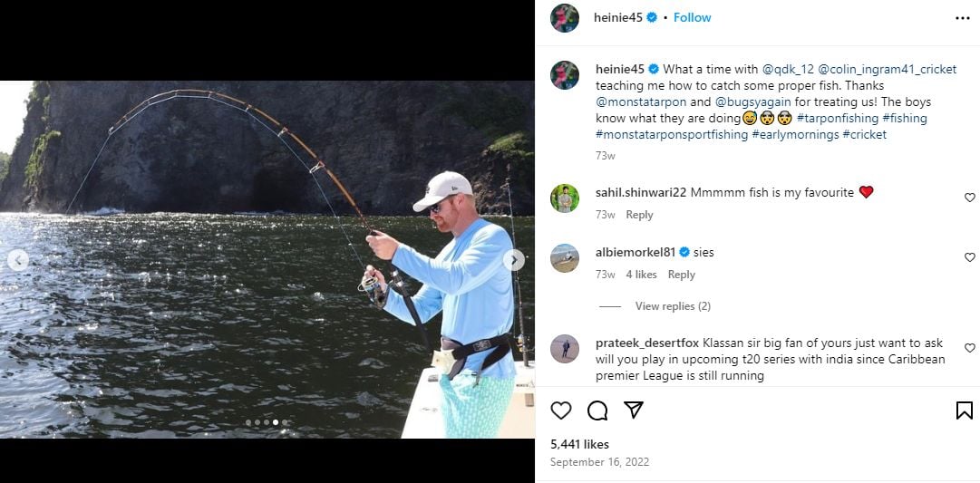This screenshot has width=980, height=483.
Task: Reply to albiemorkel81's comment
Action: tap(681, 275)
